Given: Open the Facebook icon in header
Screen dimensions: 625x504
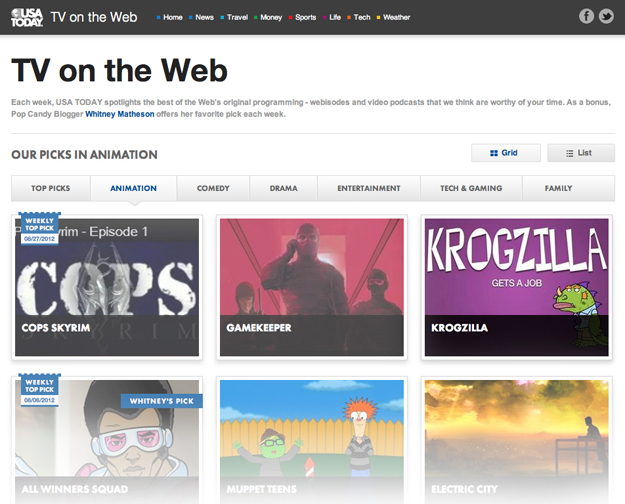Looking at the screenshot, I should pos(587,16).
